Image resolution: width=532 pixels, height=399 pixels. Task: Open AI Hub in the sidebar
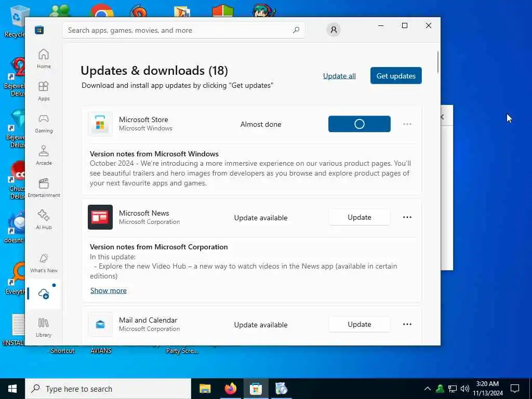[44, 220]
